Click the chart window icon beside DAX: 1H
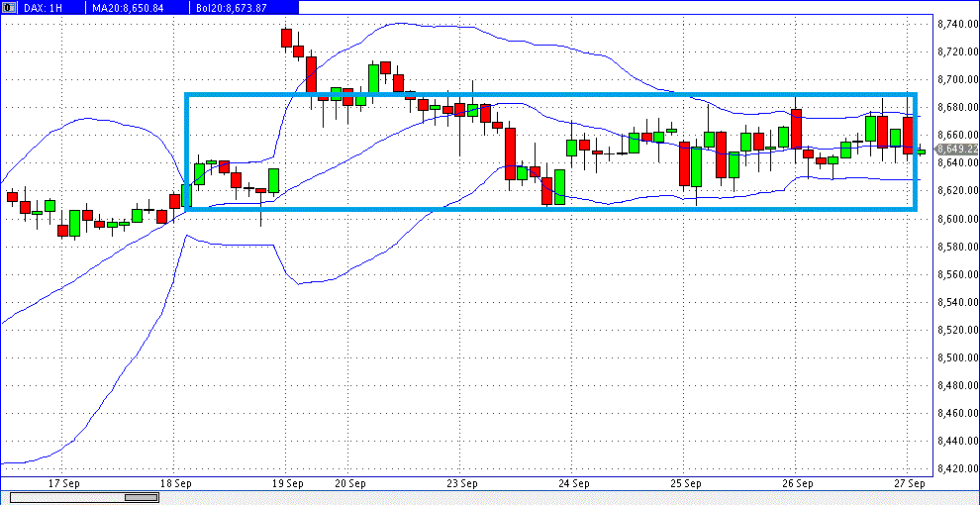This screenshot has width=980, height=505. click(8, 8)
